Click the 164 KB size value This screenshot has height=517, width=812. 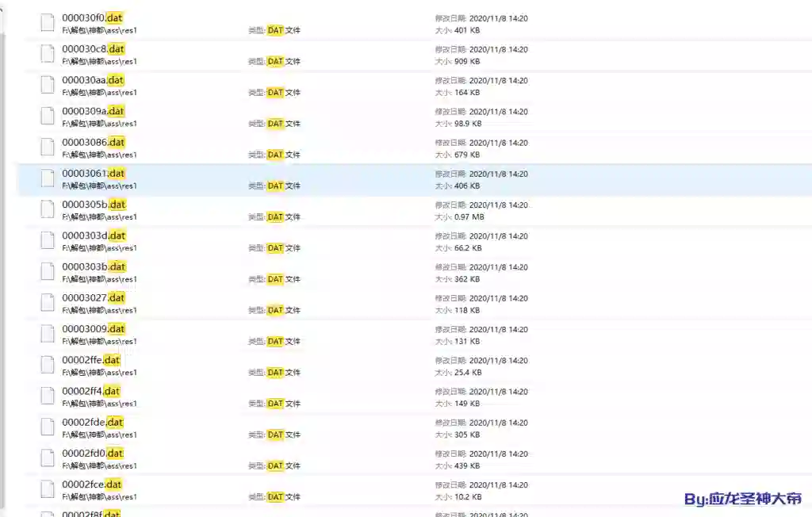click(x=467, y=92)
